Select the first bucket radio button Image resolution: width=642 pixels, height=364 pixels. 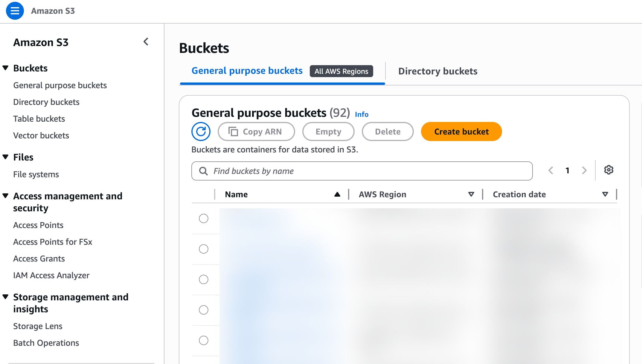click(204, 218)
